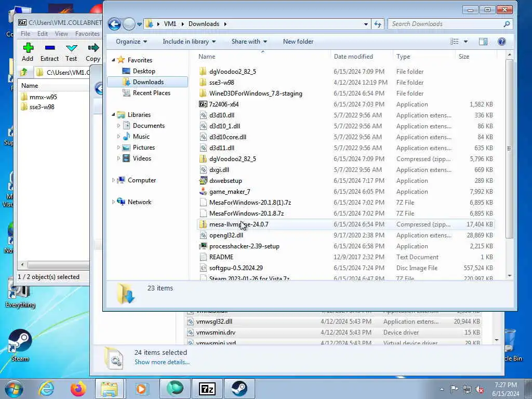Viewport: 532px width, 399px height.
Task: Click the 7-Zip Test button
Action: coord(71,52)
